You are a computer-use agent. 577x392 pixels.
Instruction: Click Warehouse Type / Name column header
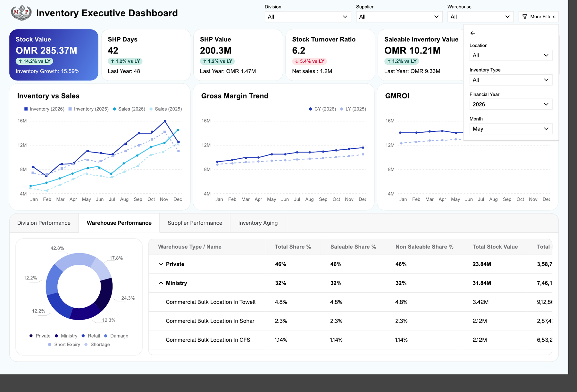tap(190, 247)
